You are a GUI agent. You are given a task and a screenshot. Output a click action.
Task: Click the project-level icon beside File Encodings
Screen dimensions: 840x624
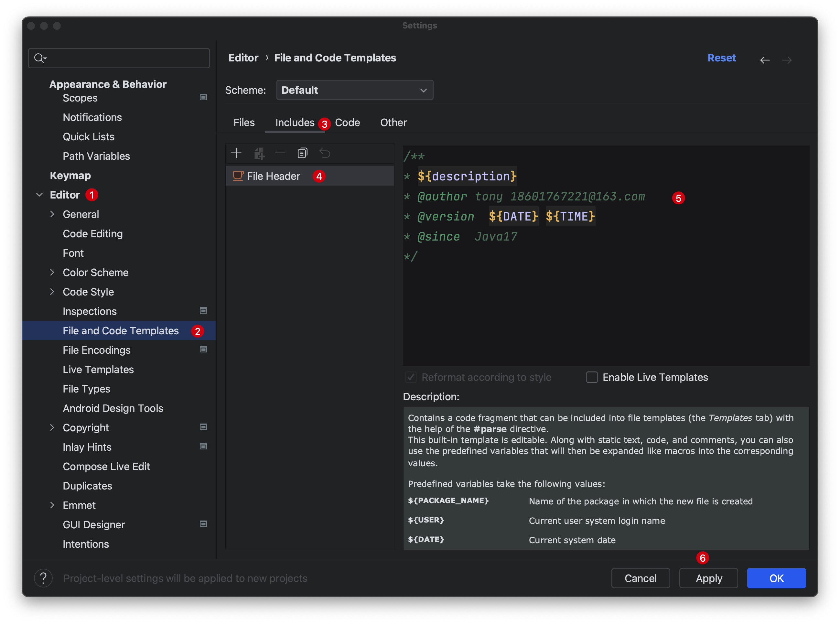(203, 350)
